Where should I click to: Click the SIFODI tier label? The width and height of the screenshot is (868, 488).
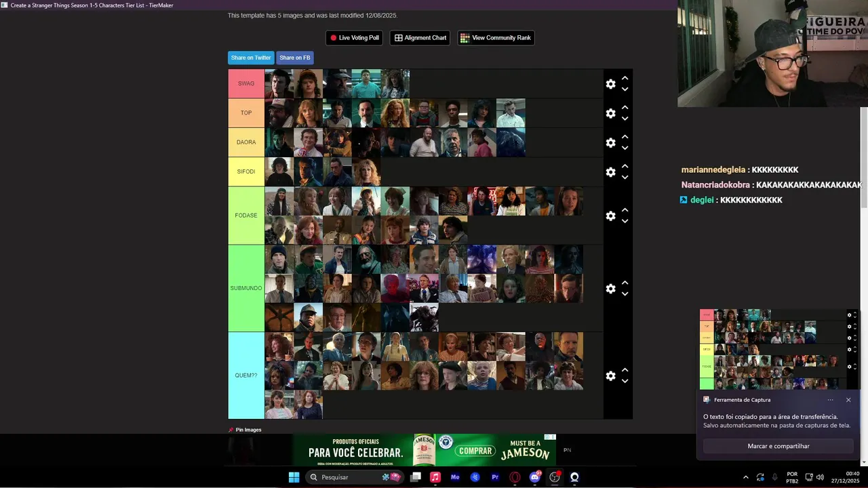click(246, 171)
